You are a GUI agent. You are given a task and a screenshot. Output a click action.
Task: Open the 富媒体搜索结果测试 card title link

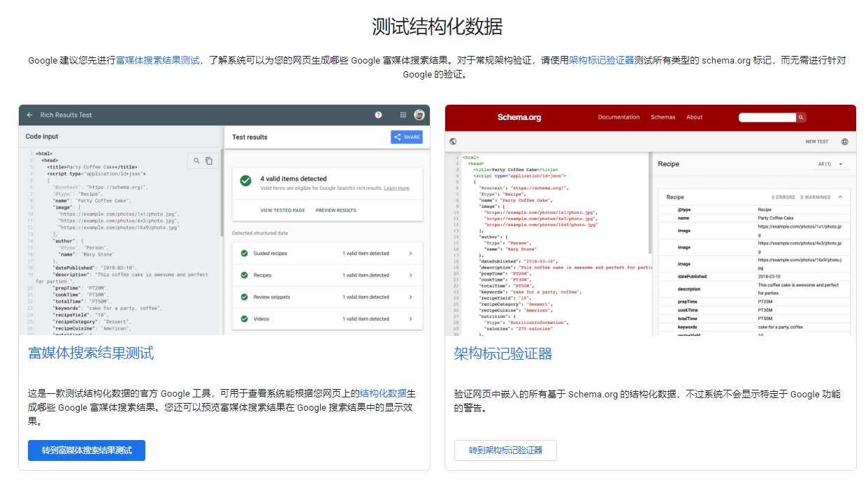pos(91,353)
